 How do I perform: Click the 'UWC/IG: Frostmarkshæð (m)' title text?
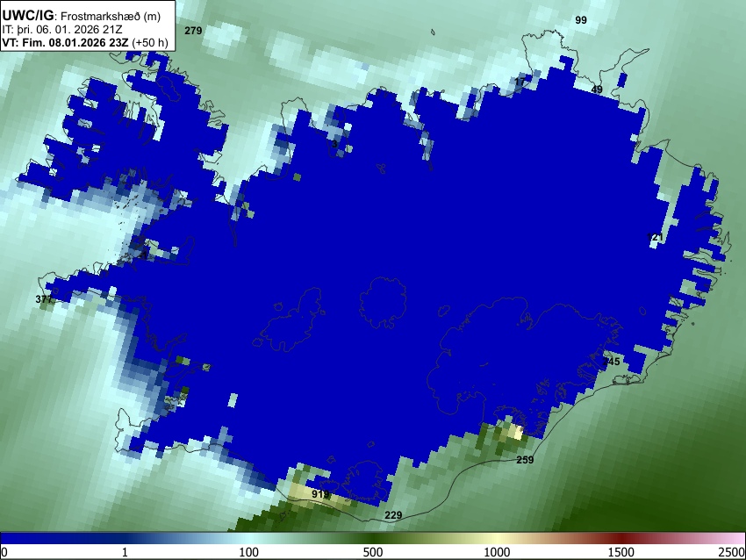[82, 16]
